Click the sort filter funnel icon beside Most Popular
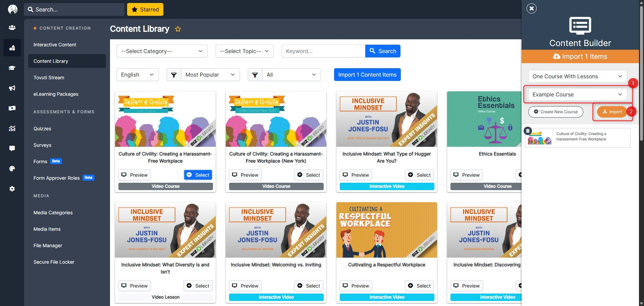This screenshot has height=306, width=644. click(x=174, y=75)
